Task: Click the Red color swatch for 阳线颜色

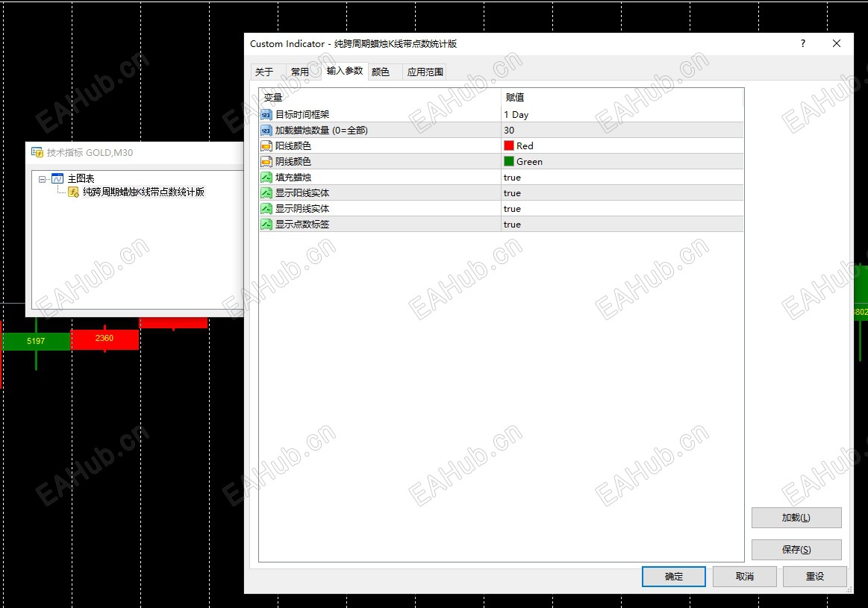Action: [510, 145]
